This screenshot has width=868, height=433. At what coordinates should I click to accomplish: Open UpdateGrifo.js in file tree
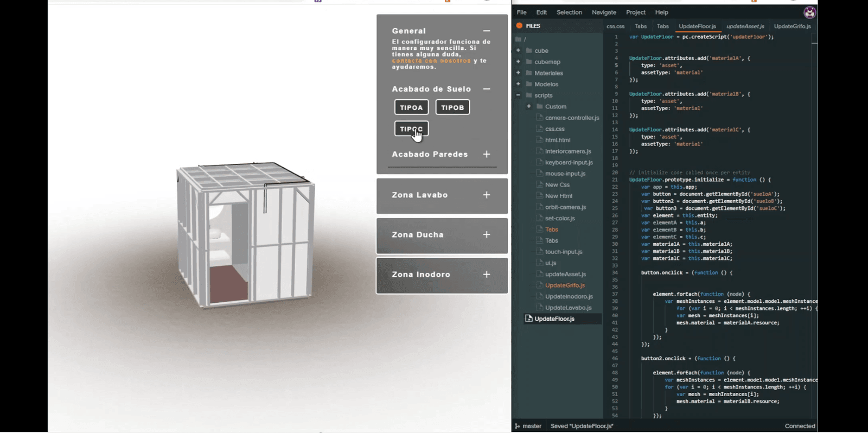click(x=565, y=285)
